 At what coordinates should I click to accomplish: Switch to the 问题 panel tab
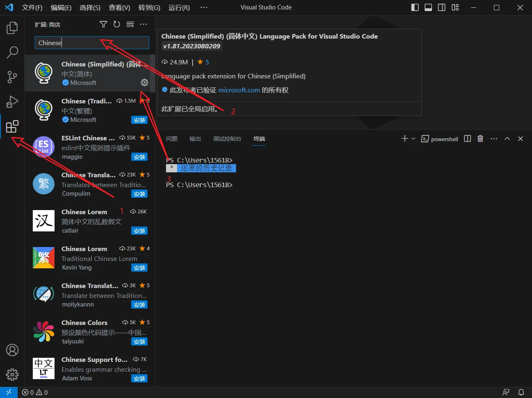coord(172,139)
